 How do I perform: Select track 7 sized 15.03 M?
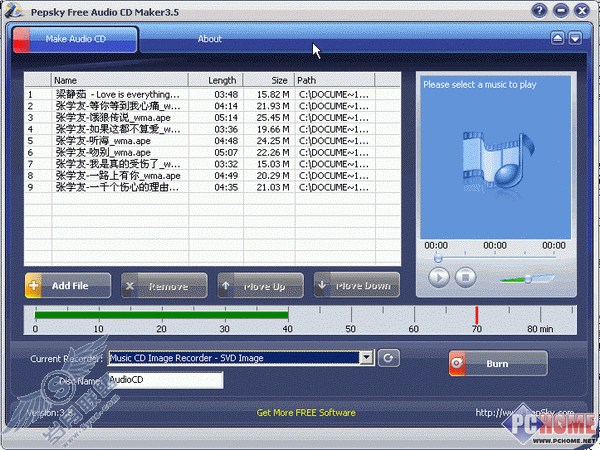(212, 164)
